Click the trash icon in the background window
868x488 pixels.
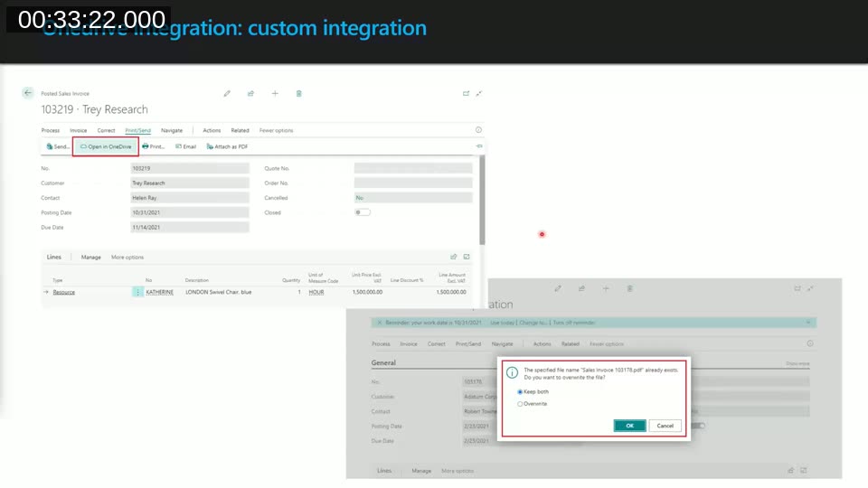[629, 288]
